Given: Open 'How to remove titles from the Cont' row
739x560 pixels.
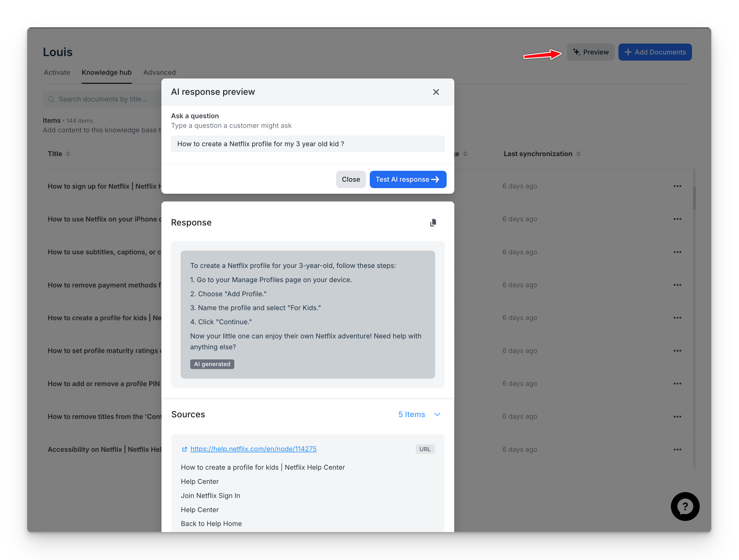Looking at the screenshot, I should 104,416.
